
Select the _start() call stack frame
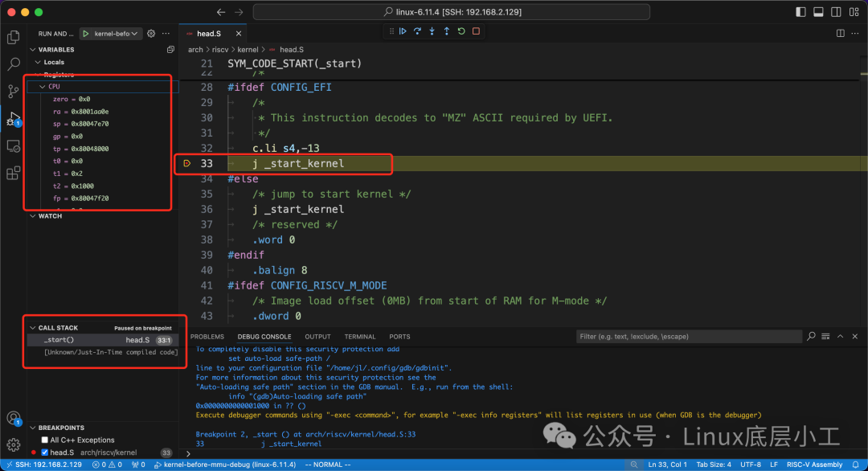(103, 340)
